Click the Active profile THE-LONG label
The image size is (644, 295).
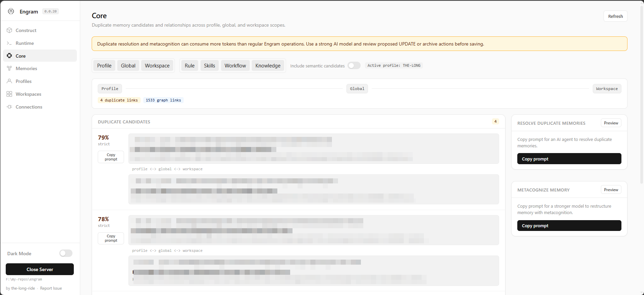(394, 65)
